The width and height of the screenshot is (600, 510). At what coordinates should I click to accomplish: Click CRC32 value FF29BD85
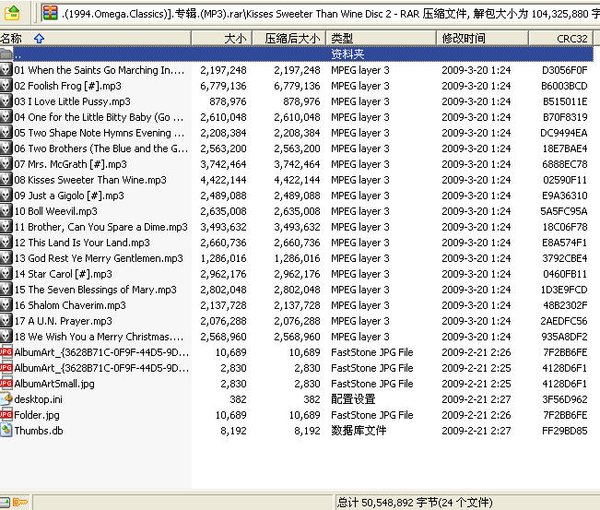click(564, 431)
